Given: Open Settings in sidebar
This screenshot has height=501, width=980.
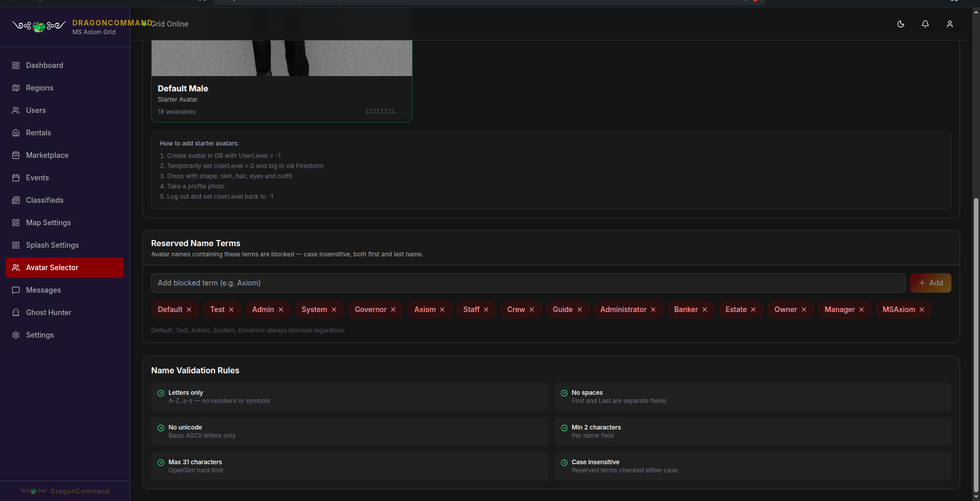Looking at the screenshot, I should coord(64,335).
